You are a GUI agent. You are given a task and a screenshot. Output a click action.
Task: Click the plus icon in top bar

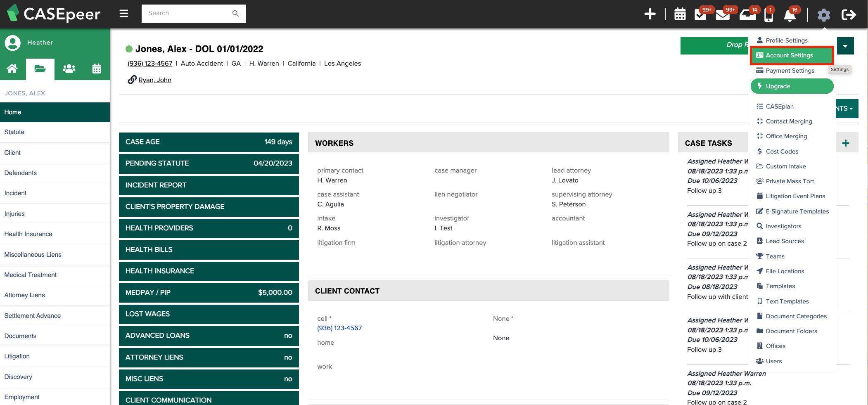tap(650, 14)
